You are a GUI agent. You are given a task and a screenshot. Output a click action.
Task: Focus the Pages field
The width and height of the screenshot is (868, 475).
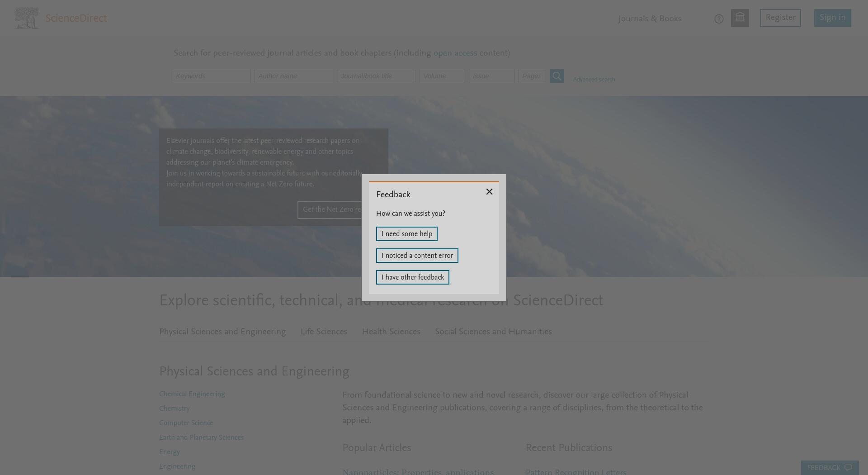tap(532, 76)
